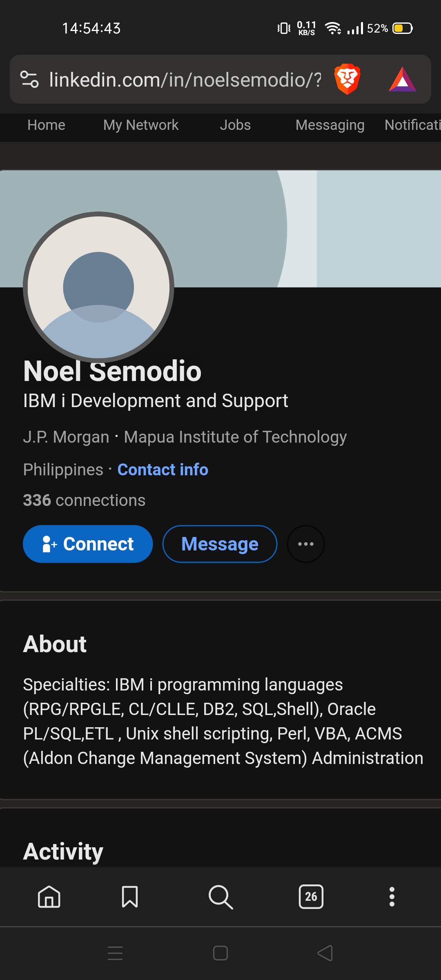Screen dimensions: 441x980
Task: Tap the search magnifier icon
Action: (220, 897)
